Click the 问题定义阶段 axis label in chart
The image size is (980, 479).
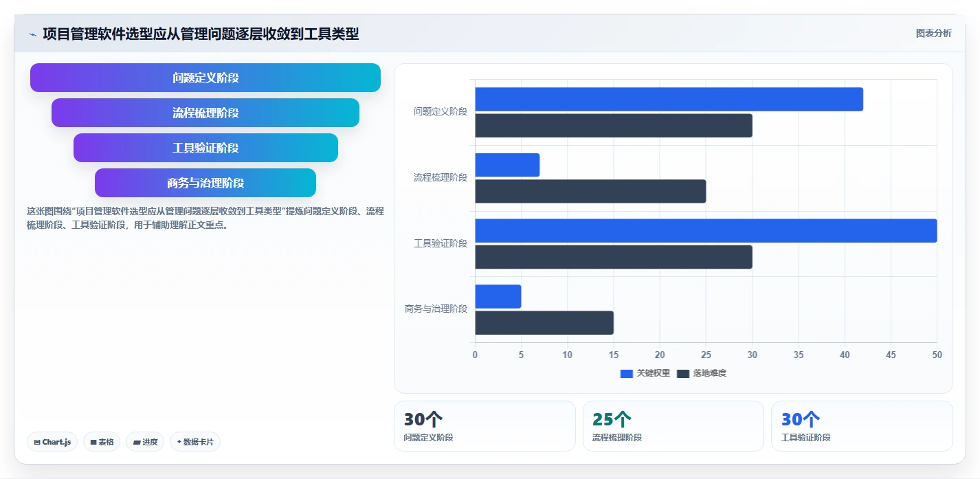point(441,111)
